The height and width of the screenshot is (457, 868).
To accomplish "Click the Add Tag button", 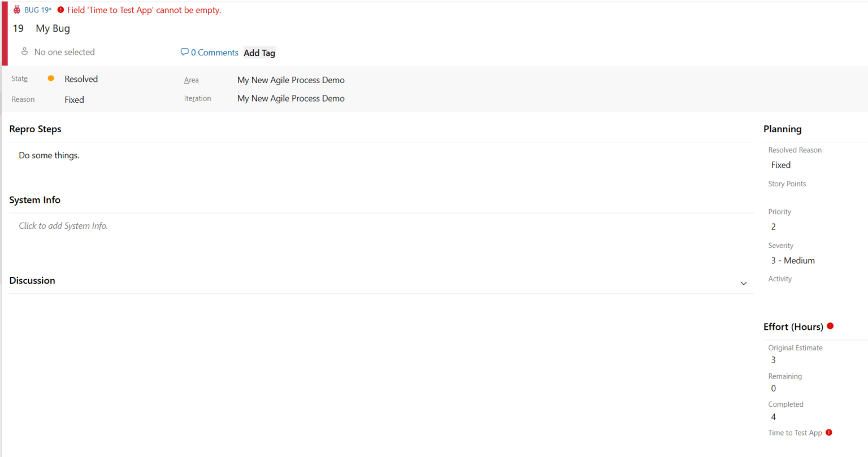I will tap(259, 53).
